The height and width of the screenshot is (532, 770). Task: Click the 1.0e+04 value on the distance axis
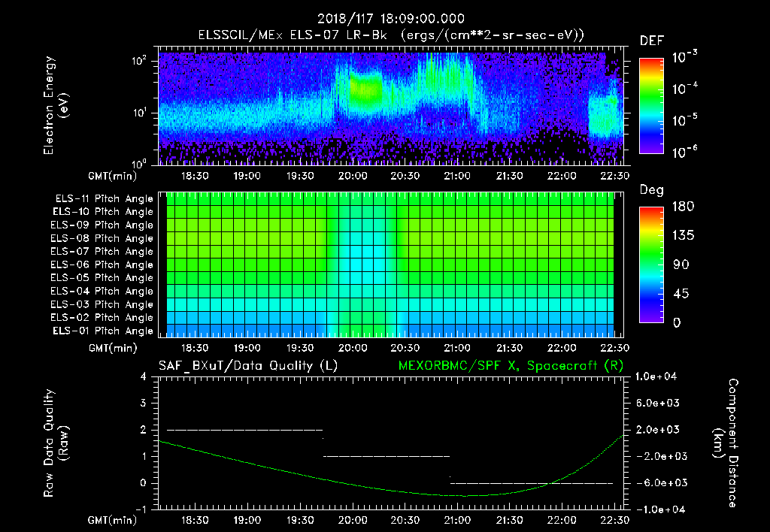pyautogui.click(x=656, y=376)
